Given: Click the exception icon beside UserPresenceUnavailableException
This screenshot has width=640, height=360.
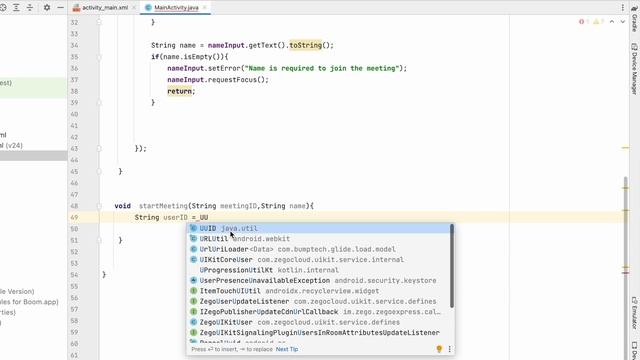Looking at the screenshot, I should [193, 280].
